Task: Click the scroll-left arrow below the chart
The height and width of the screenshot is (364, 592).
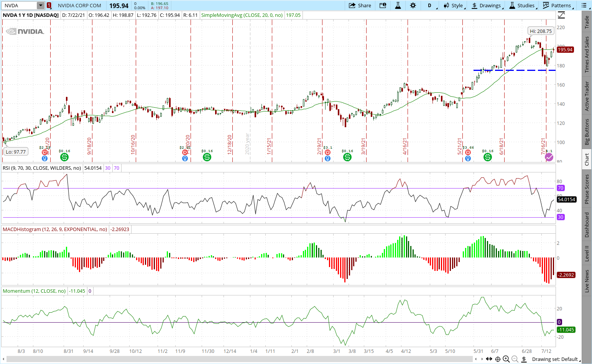Action: click(476, 359)
